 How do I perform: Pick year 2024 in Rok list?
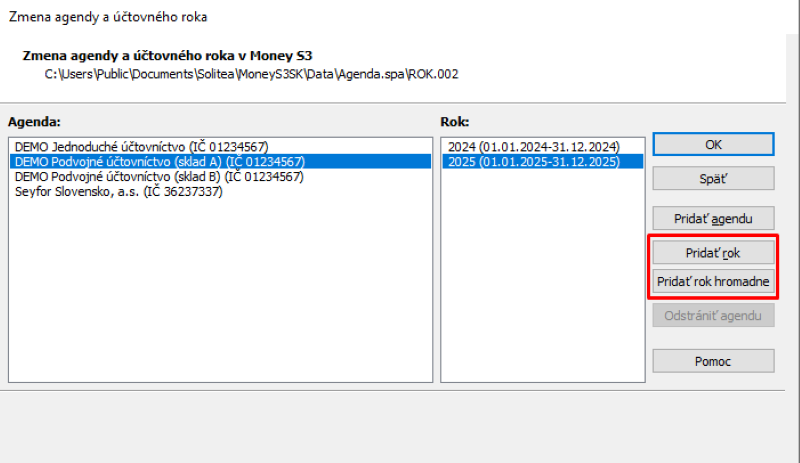coord(534,146)
